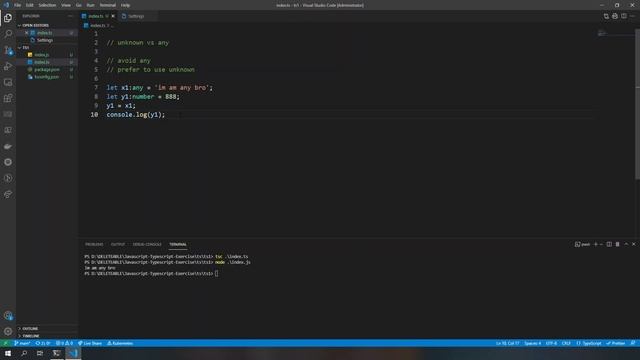Open Windows Start menu
The width and height of the screenshot is (640, 360).
8,353
